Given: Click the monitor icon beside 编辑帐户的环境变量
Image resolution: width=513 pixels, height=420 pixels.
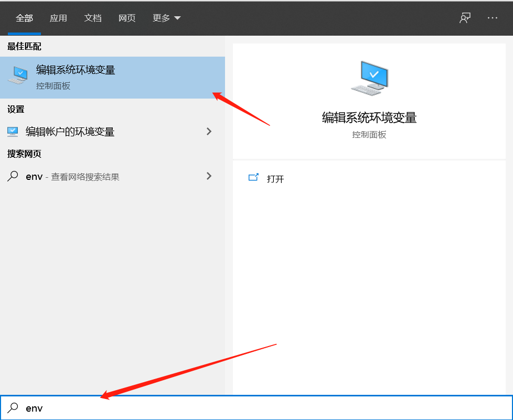Looking at the screenshot, I should pyautogui.click(x=13, y=132).
